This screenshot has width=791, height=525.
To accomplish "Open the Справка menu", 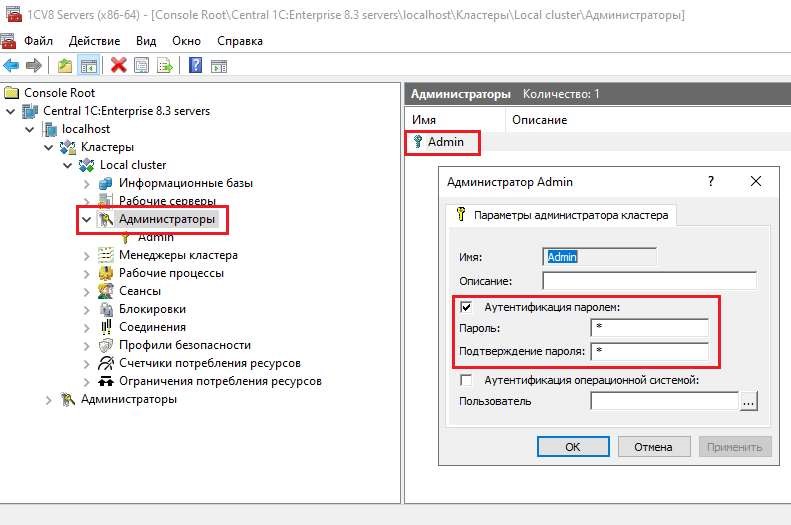I will click(239, 41).
